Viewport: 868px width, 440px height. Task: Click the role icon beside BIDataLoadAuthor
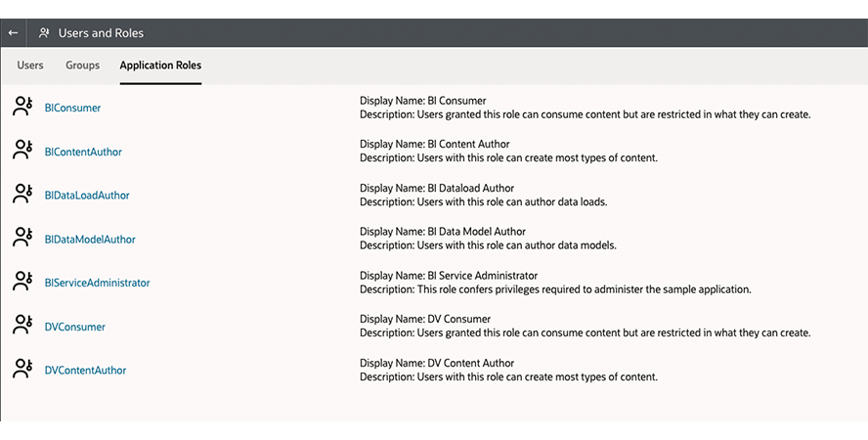point(22,195)
